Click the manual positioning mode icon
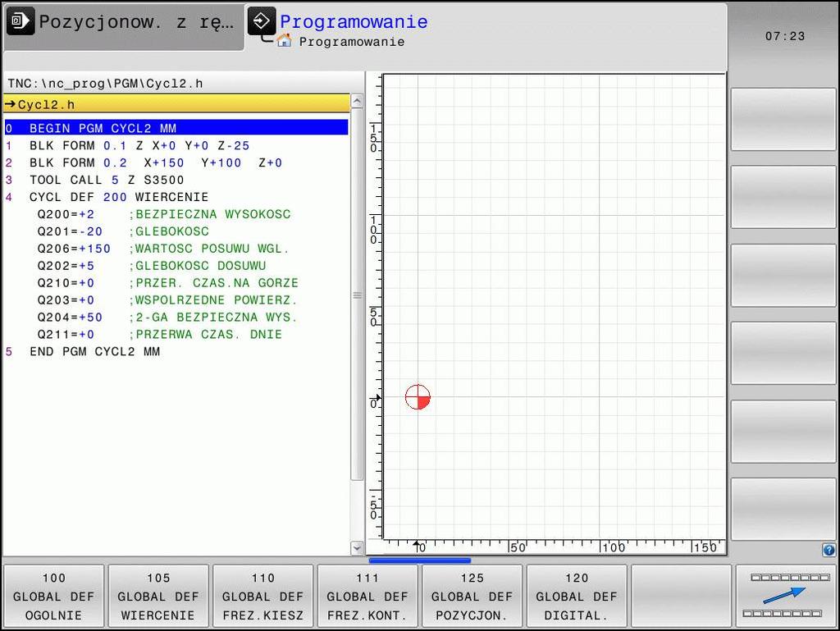 (21, 21)
